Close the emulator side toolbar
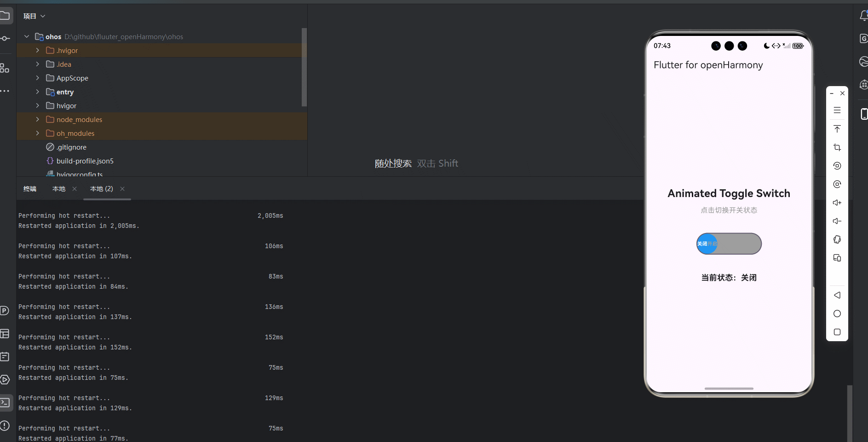 (842, 93)
